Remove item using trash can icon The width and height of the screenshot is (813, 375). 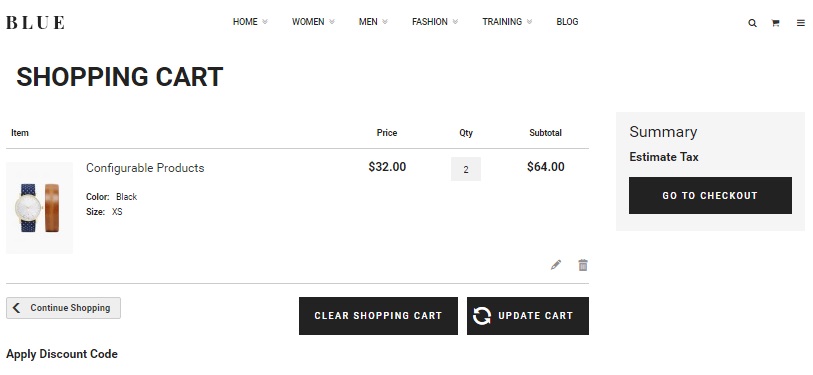(x=583, y=265)
